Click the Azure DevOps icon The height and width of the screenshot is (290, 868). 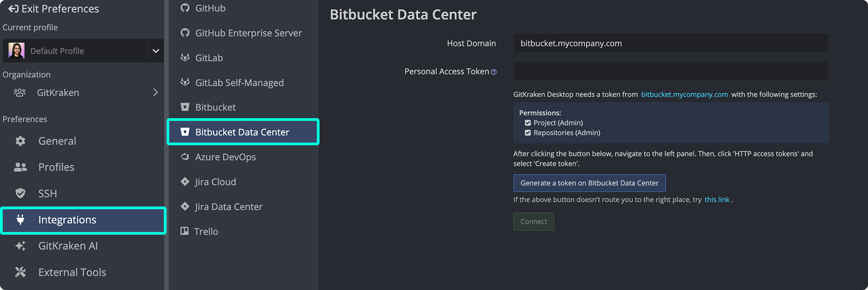tap(185, 157)
